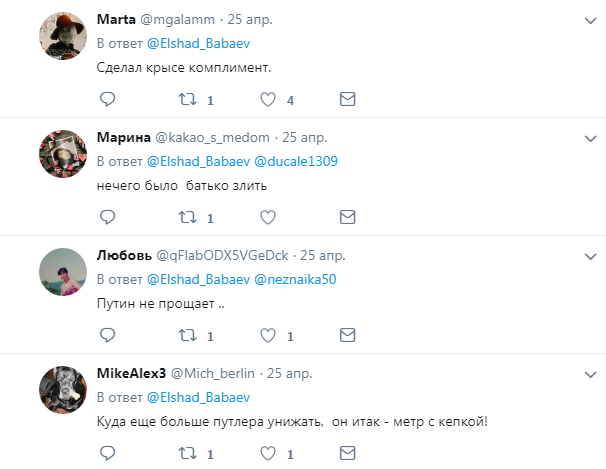Message envelope icon on Любовь's tweet
This screenshot has height=469, width=606.
click(x=347, y=335)
